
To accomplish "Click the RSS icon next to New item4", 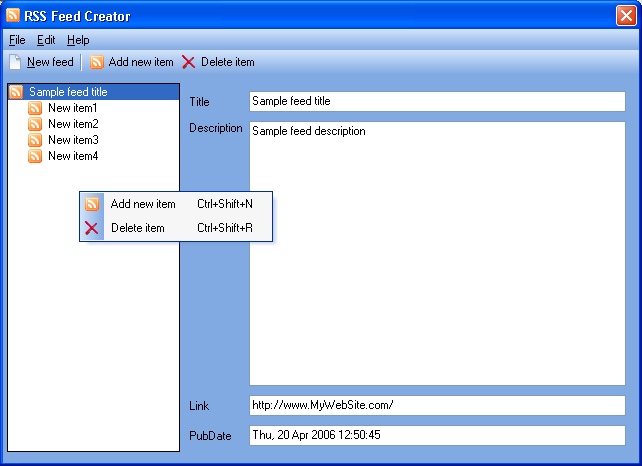I will (x=35, y=156).
